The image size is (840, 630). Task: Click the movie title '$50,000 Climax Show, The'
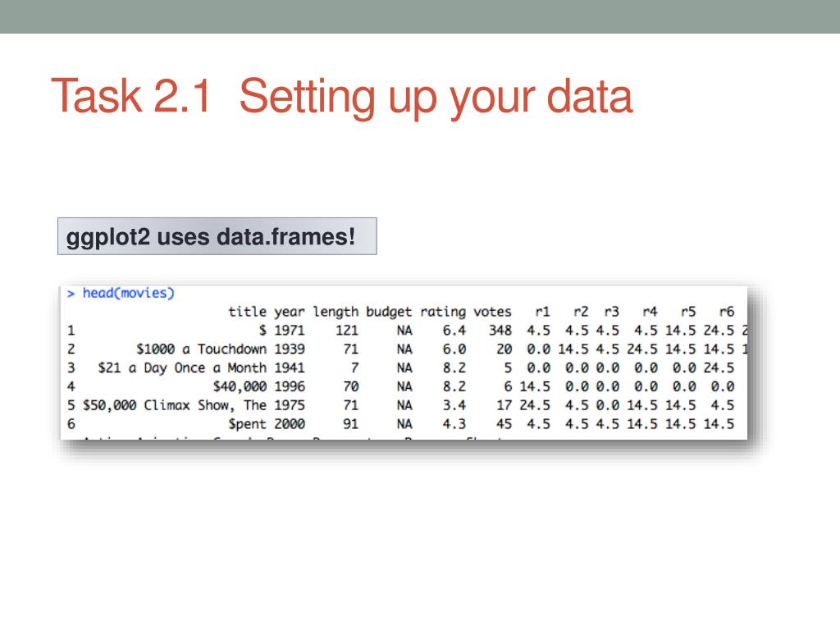[175, 405]
